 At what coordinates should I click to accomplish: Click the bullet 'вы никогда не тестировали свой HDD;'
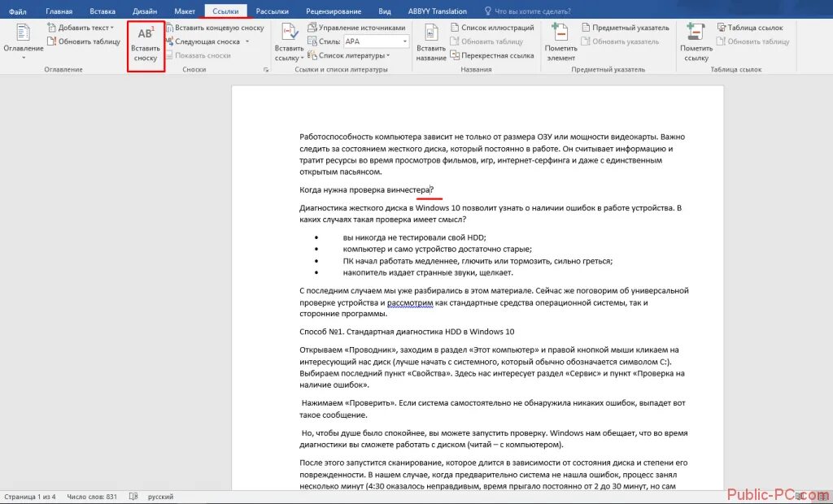coord(414,238)
